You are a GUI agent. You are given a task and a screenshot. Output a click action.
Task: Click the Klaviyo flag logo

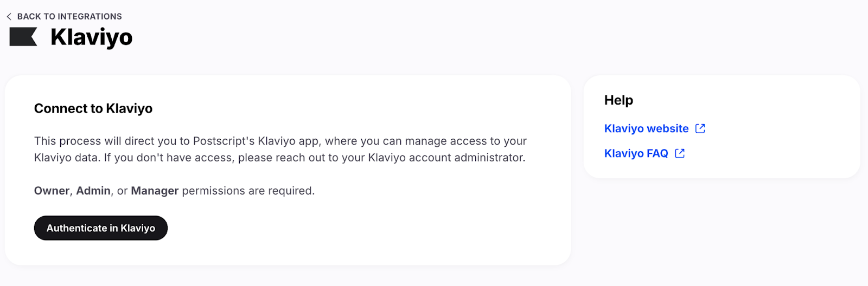(x=23, y=37)
